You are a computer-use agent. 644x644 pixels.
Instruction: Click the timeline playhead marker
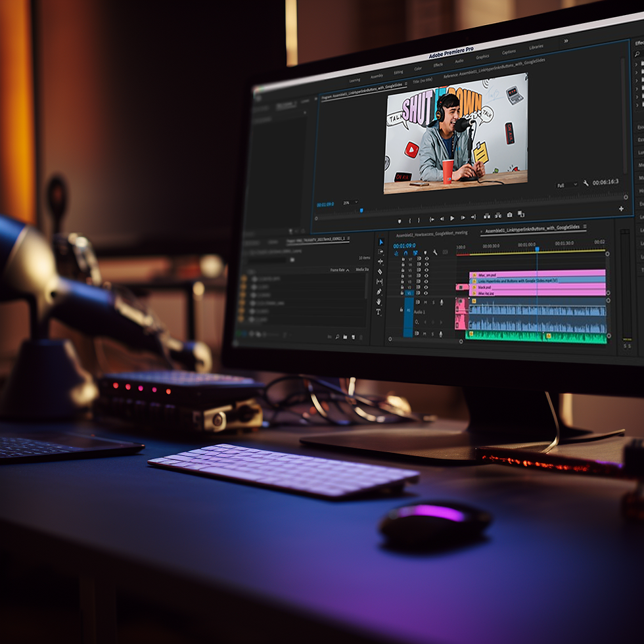[537, 249]
